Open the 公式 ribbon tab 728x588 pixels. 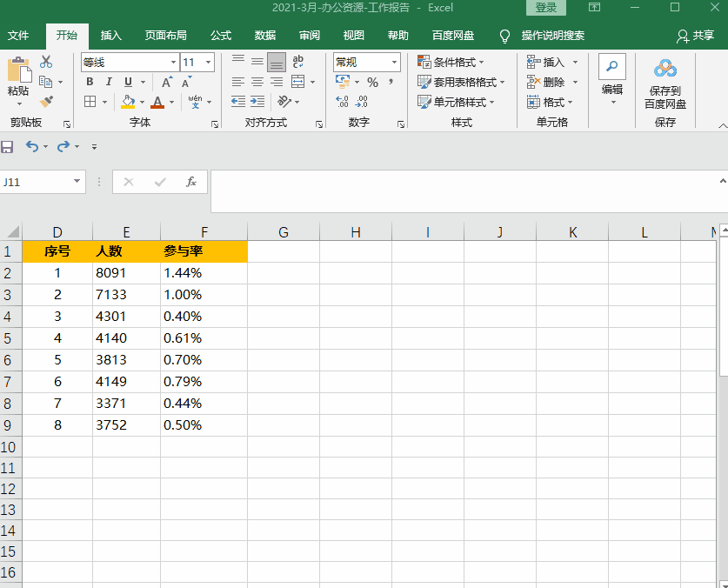[220, 36]
